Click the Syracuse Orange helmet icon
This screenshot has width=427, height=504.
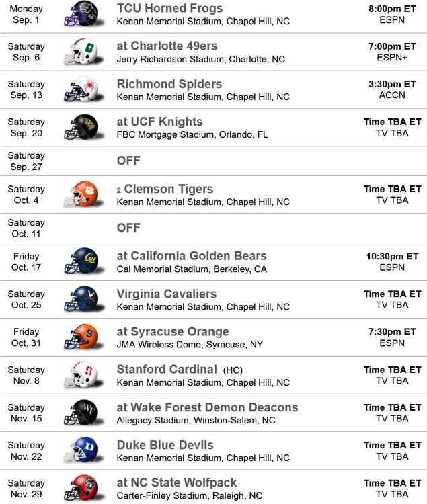click(x=81, y=337)
